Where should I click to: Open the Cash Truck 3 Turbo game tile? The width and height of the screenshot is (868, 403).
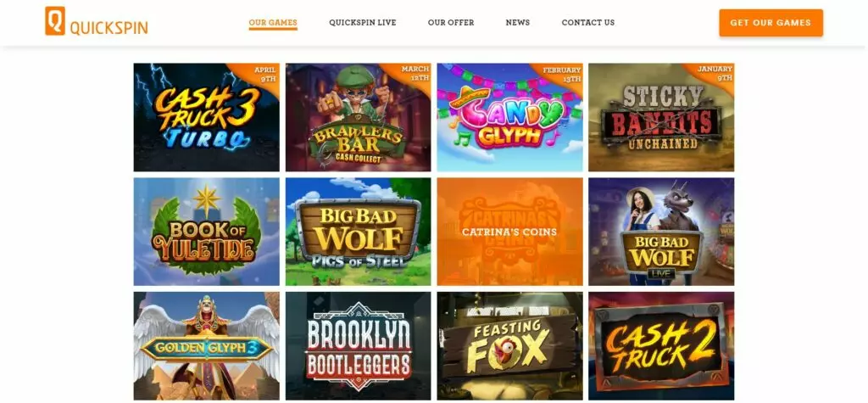coord(207,117)
